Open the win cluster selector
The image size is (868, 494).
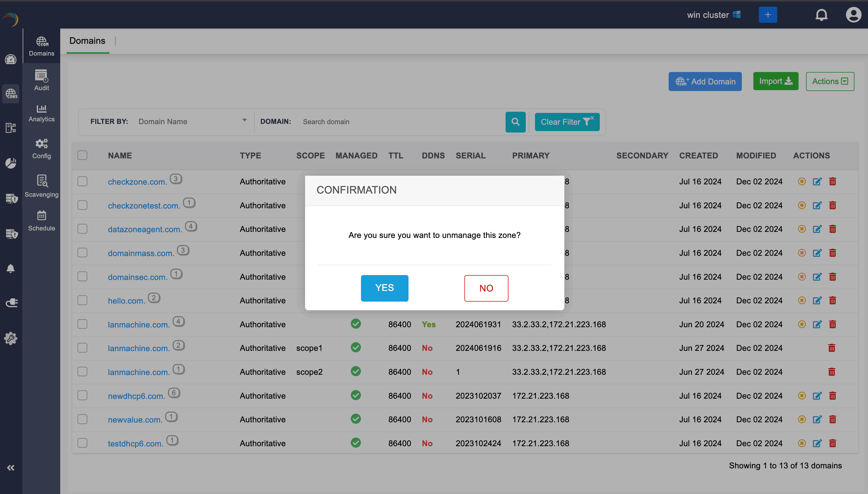click(x=713, y=15)
